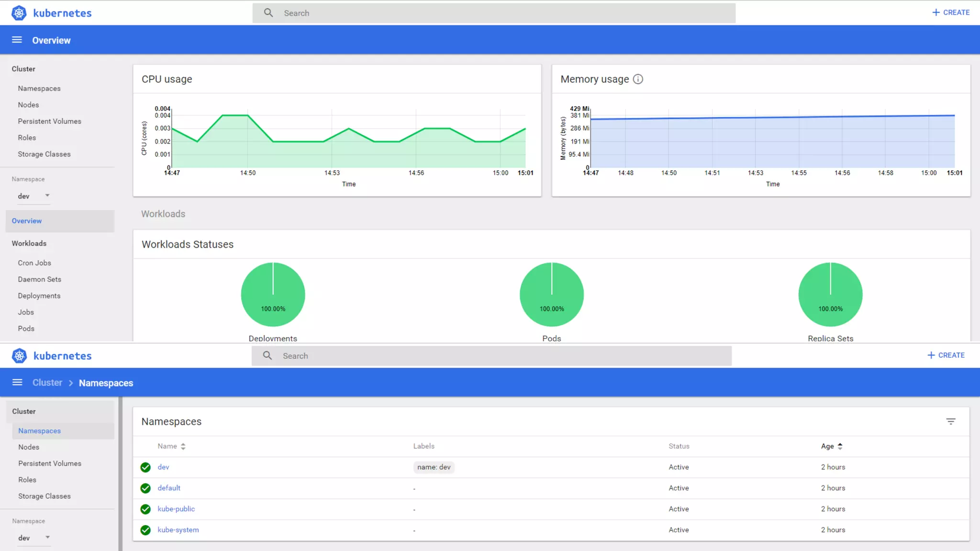Image resolution: width=980 pixels, height=551 pixels.
Task: Open hamburger menu beside Cluster breadcrumb
Action: pos(17,382)
